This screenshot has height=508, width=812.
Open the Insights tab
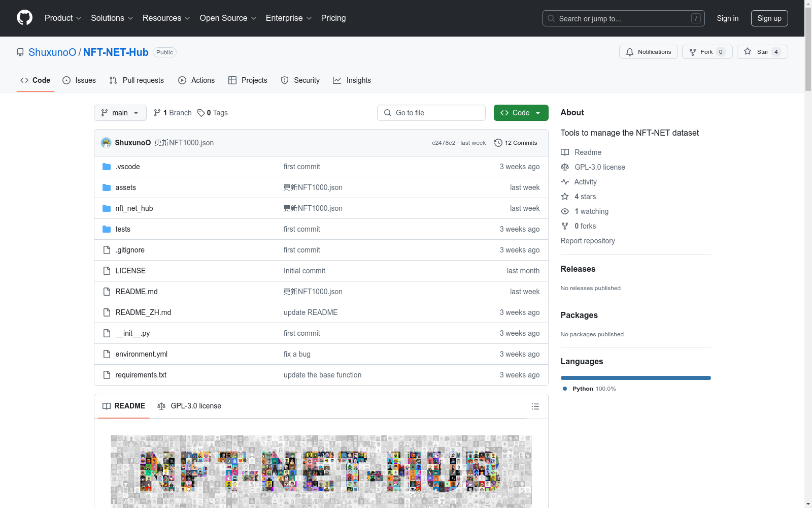click(352, 80)
